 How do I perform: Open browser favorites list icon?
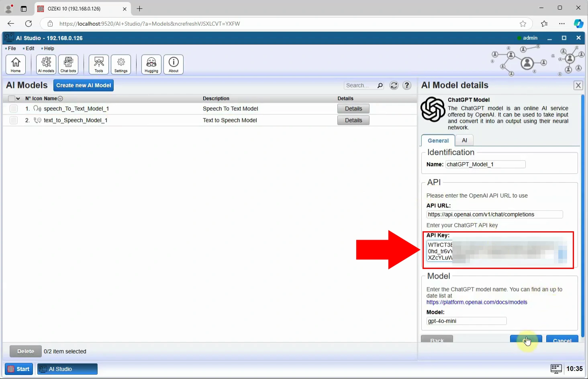tap(544, 24)
